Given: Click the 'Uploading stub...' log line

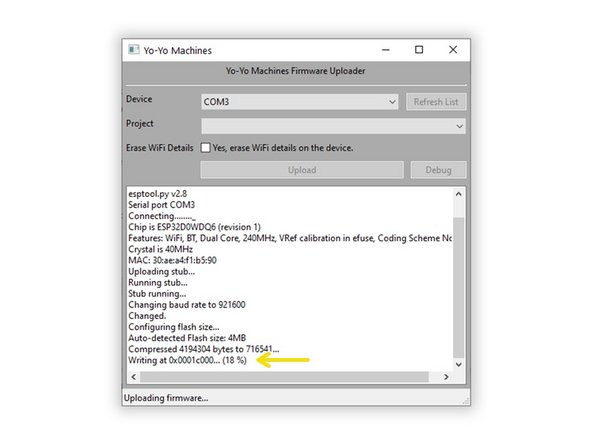Looking at the screenshot, I should [162, 271].
